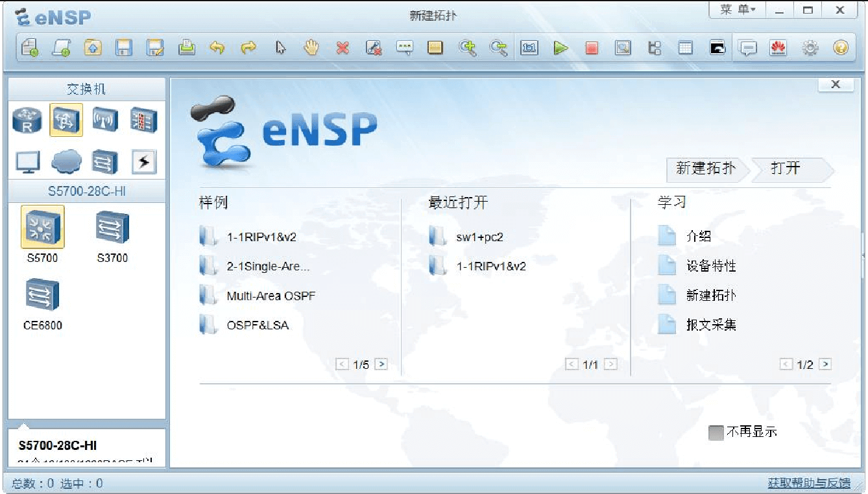The height and width of the screenshot is (494, 868).
Task: Click the palette rectangle icon
Action: click(x=435, y=48)
